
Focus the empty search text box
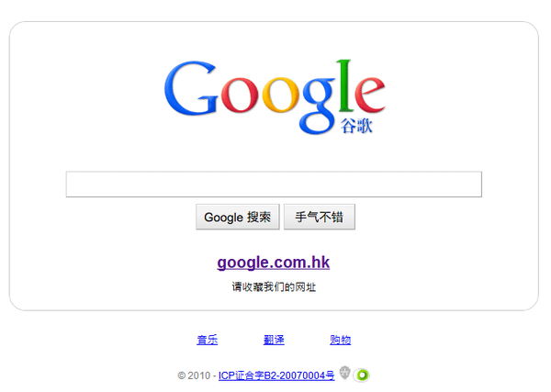[x=274, y=184]
